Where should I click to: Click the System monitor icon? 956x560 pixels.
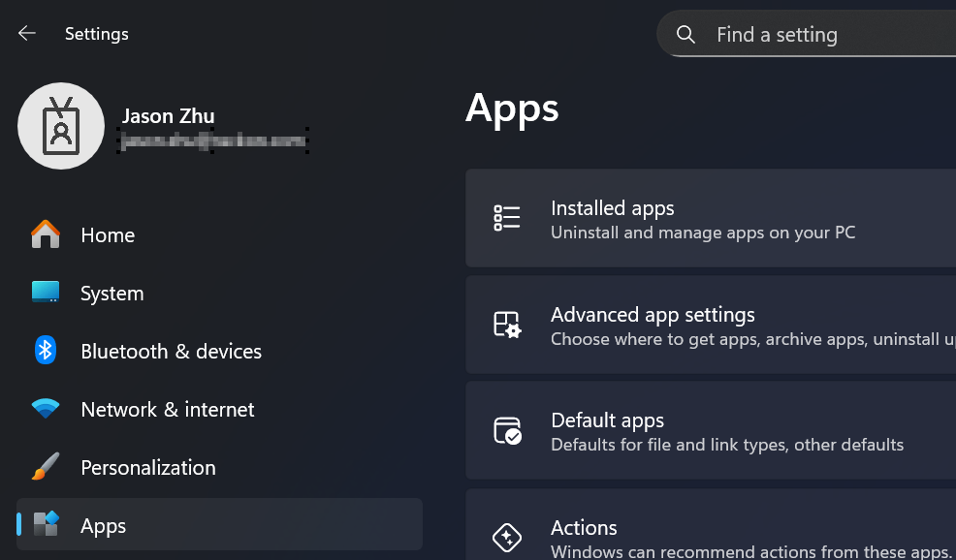[x=46, y=293]
